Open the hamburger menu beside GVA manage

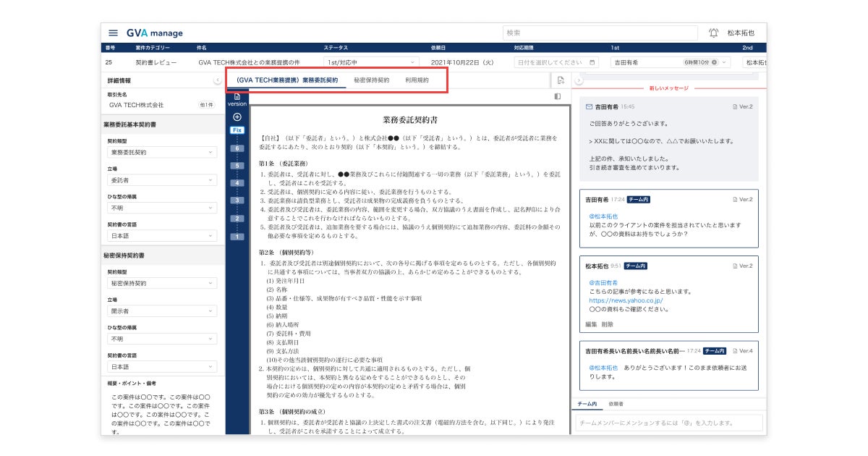113,33
